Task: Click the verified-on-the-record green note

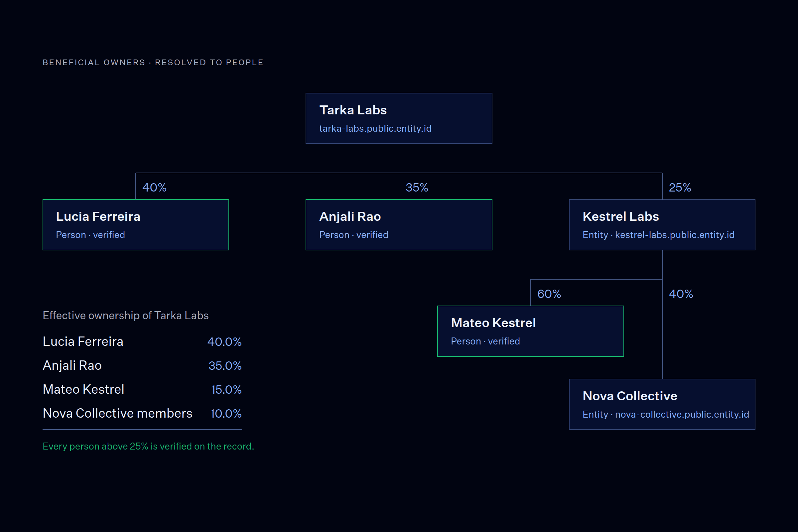Action: tap(148, 446)
